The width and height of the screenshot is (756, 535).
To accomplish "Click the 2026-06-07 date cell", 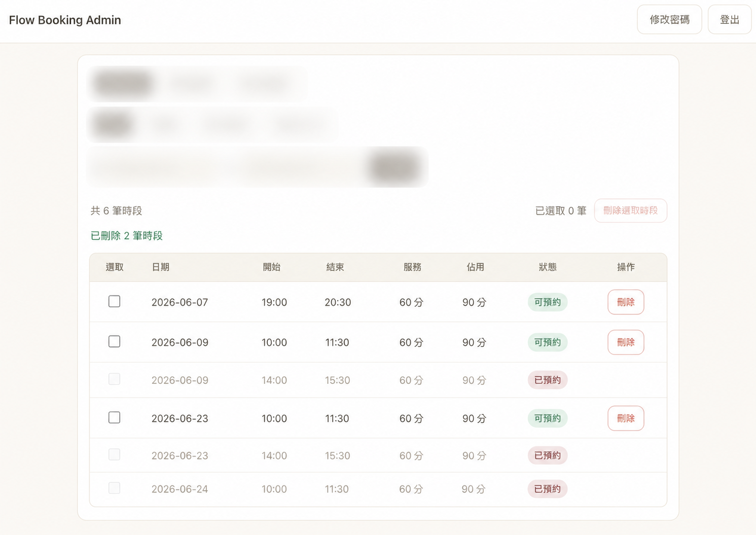I will click(180, 302).
